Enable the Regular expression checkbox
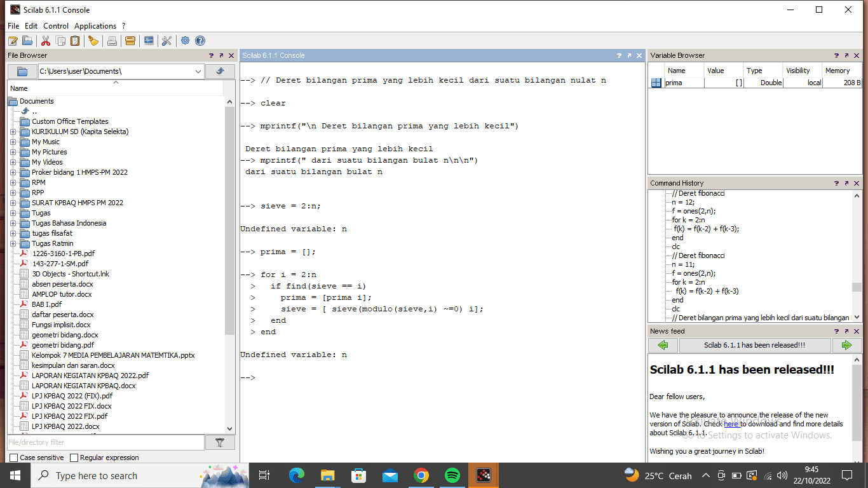The width and height of the screenshot is (868, 488). tap(74, 457)
